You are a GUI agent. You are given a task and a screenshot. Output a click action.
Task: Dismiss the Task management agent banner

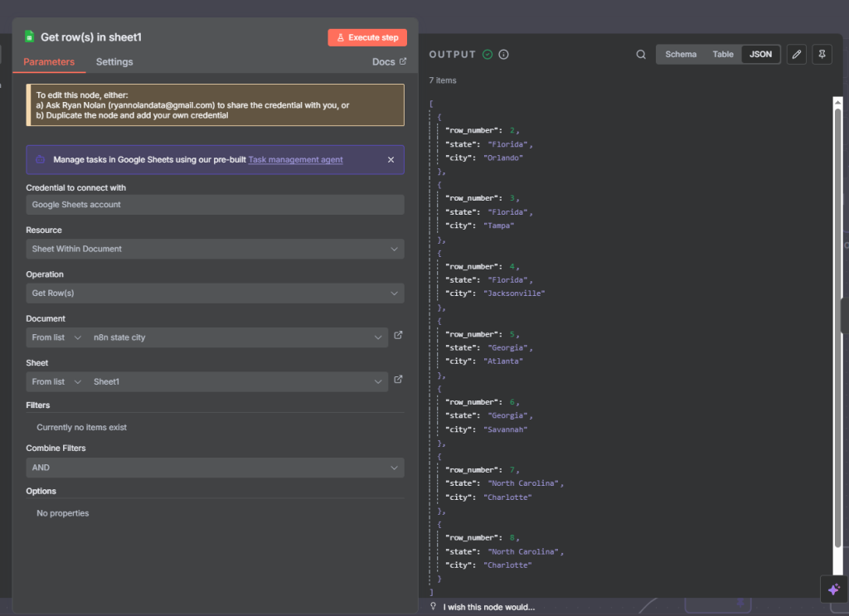coord(391,160)
